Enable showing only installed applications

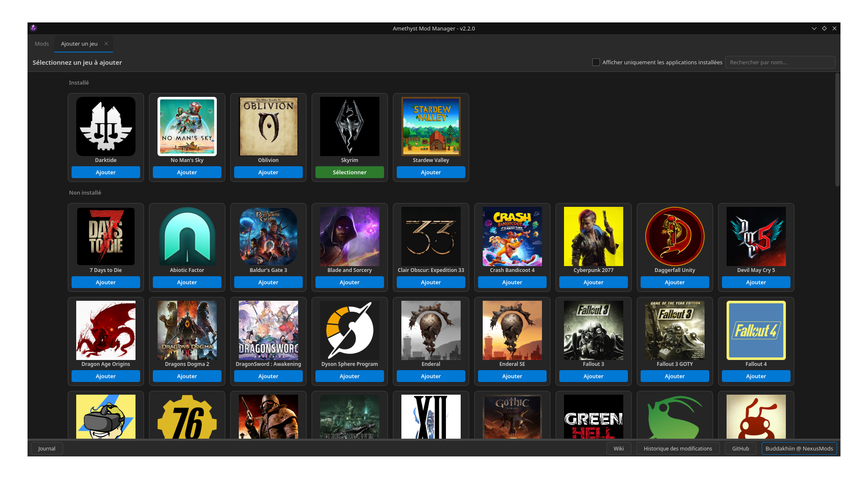click(596, 62)
